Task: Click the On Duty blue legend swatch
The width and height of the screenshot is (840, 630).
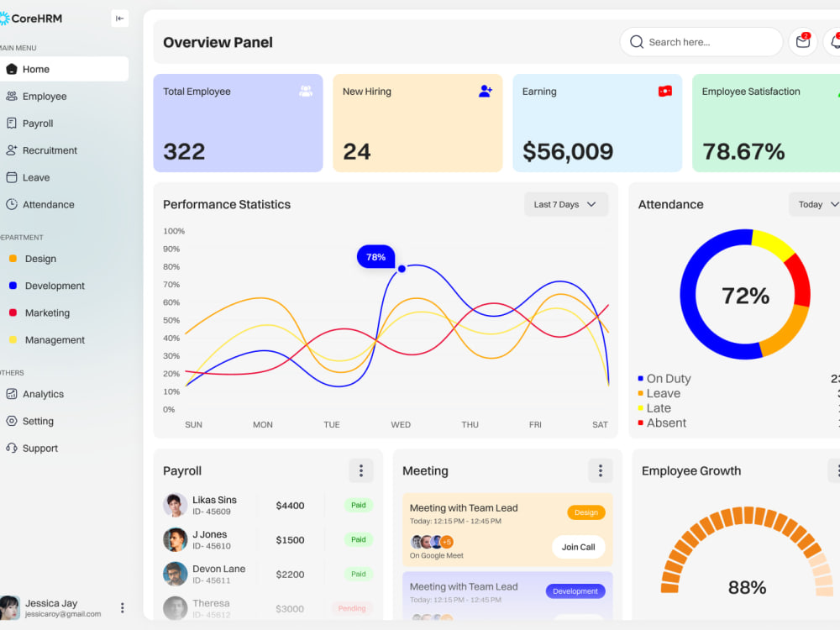Action: [641, 378]
